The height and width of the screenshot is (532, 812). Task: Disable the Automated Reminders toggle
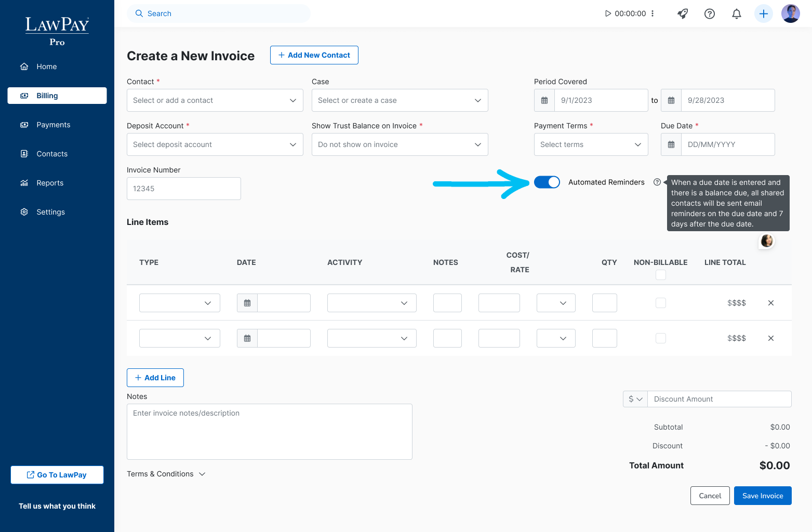point(547,182)
